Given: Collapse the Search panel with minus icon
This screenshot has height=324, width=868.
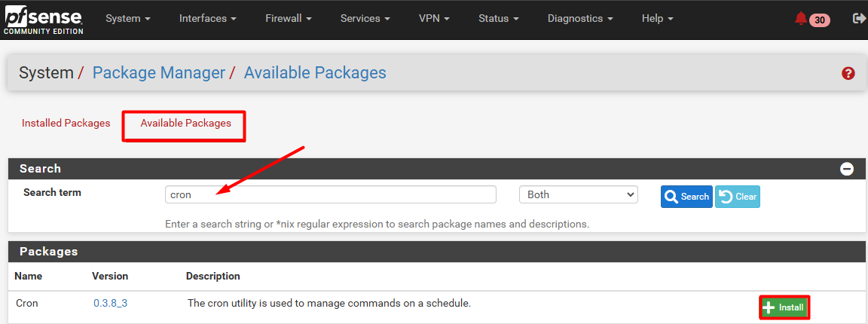Looking at the screenshot, I should point(846,169).
